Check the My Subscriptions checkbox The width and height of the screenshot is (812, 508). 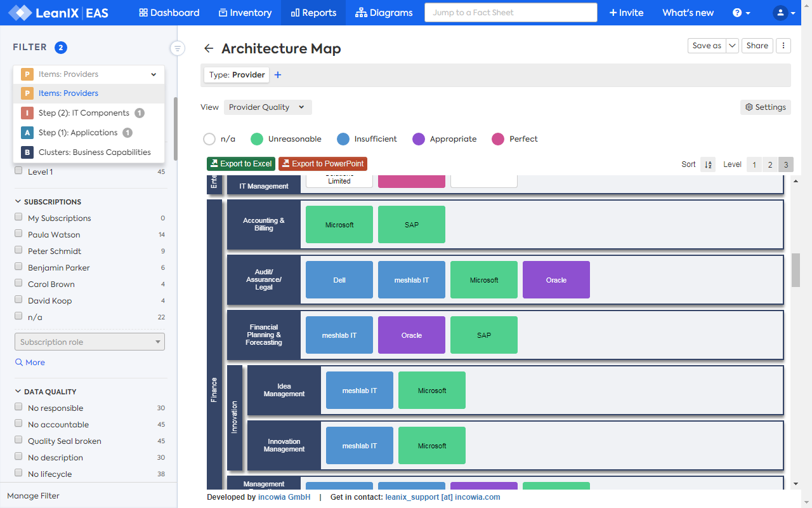(18, 217)
